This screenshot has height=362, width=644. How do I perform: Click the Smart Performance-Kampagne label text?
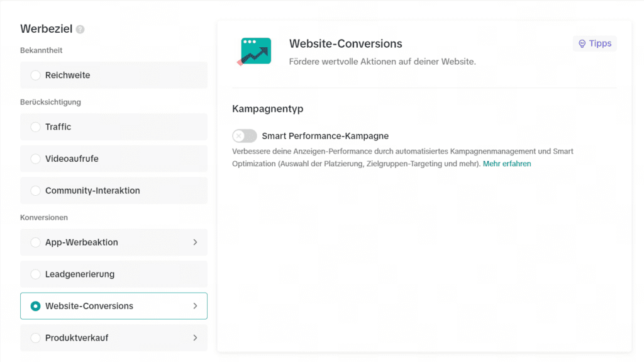tap(325, 136)
